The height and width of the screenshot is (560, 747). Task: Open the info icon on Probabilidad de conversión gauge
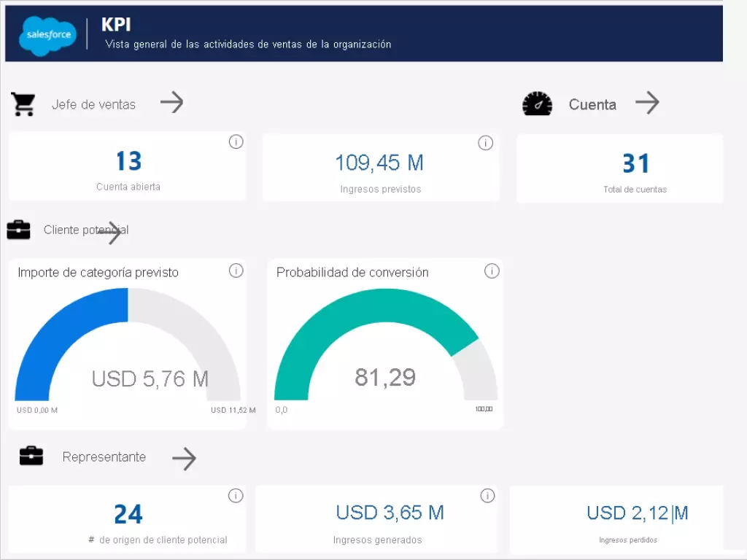(492, 271)
